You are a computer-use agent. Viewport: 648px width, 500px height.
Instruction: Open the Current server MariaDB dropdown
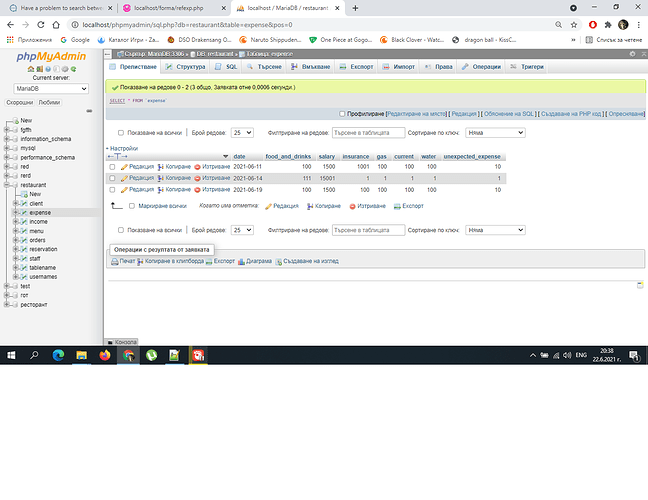pos(51,89)
